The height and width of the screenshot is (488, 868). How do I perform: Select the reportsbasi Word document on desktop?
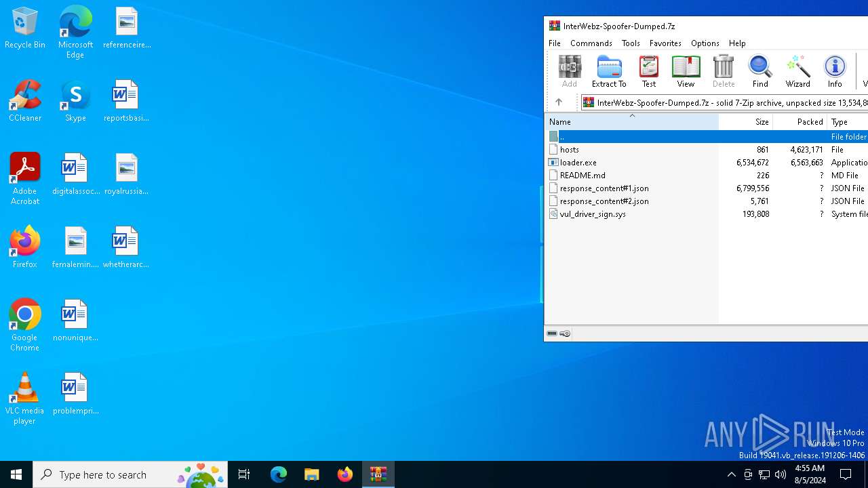point(127,101)
